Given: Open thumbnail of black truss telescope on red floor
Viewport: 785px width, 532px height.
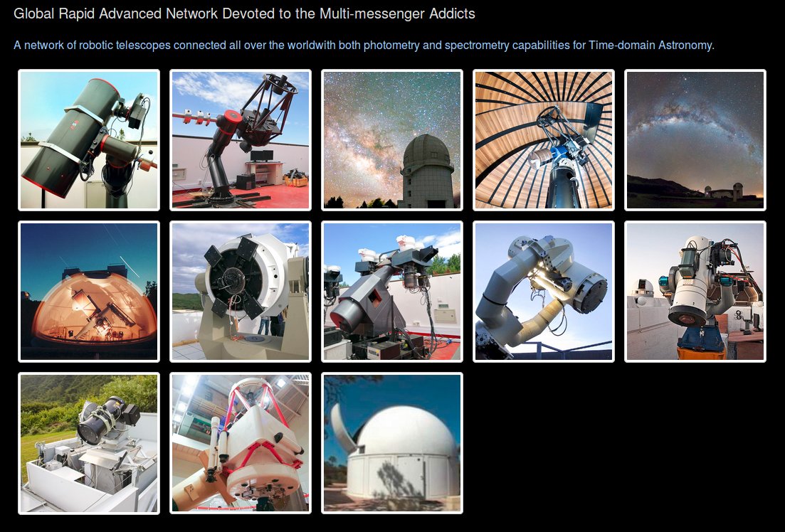Looking at the screenshot, I should pyautogui.click(x=241, y=140).
